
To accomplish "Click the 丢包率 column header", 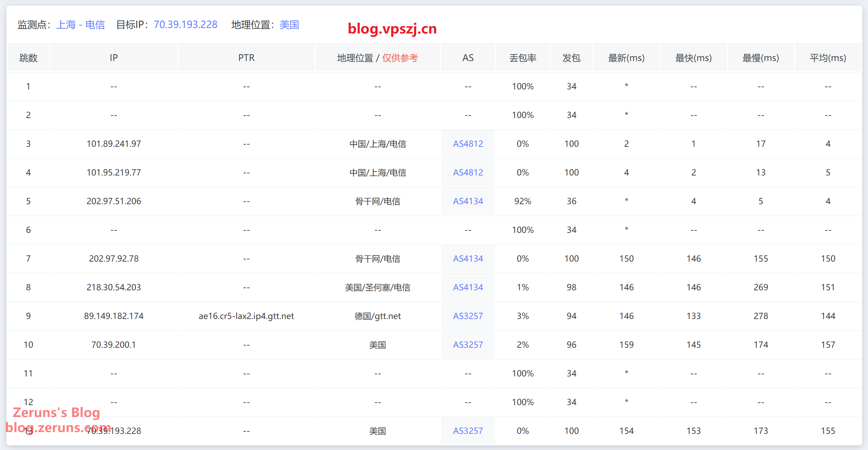I will tap(523, 58).
